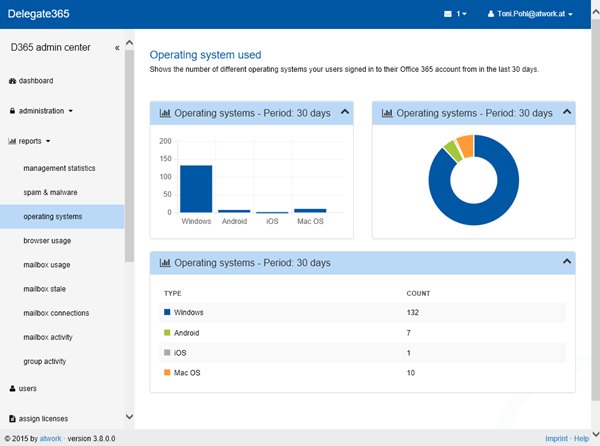Select the management statistics report
Image resolution: width=600 pixels, height=446 pixels.
click(59, 168)
